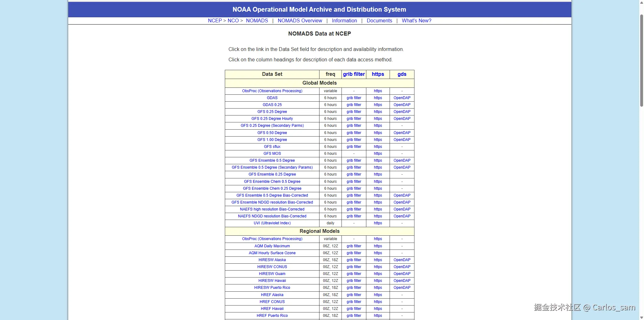Open AQM Hourly Surface Ozone data set
The width and height of the screenshot is (644, 320).
(272, 253)
